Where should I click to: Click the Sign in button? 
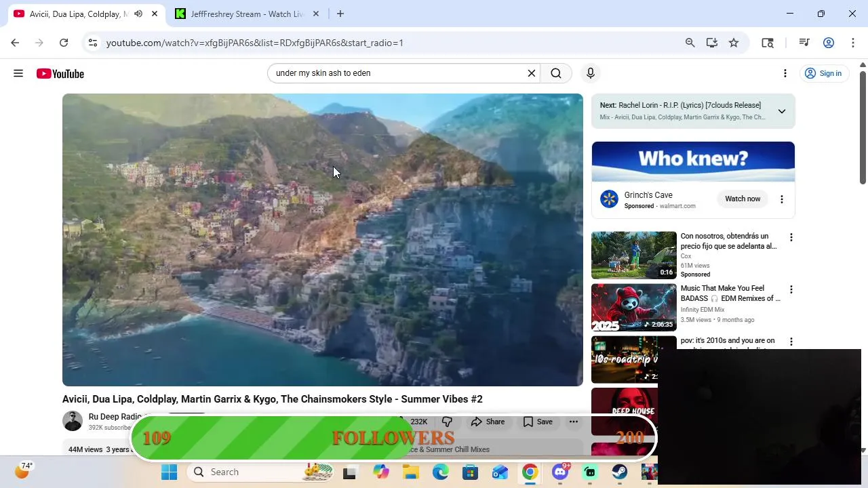[x=823, y=73]
